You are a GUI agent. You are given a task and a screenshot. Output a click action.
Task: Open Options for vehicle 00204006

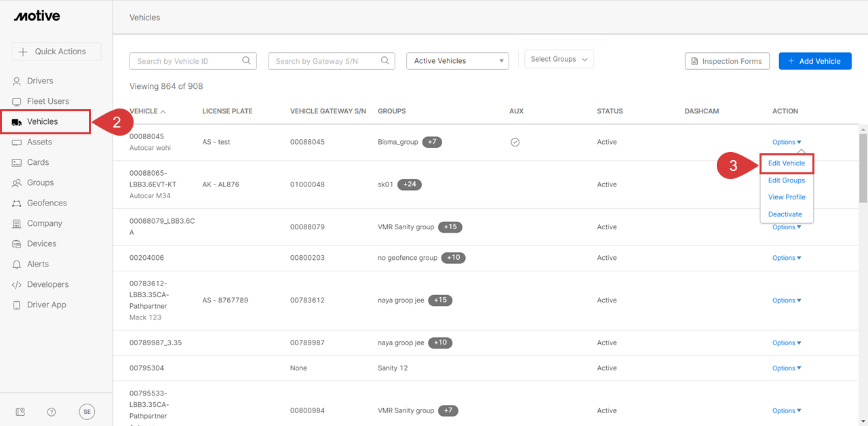coord(787,258)
